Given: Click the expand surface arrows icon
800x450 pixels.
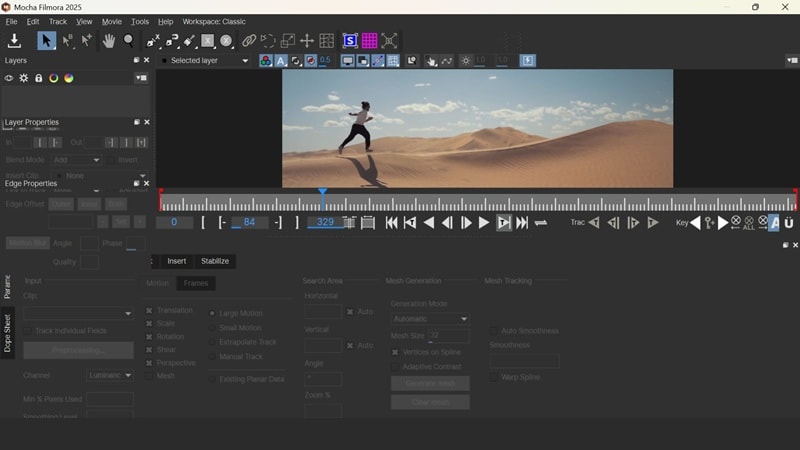Looking at the screenshot, I should tap(389, 41).
